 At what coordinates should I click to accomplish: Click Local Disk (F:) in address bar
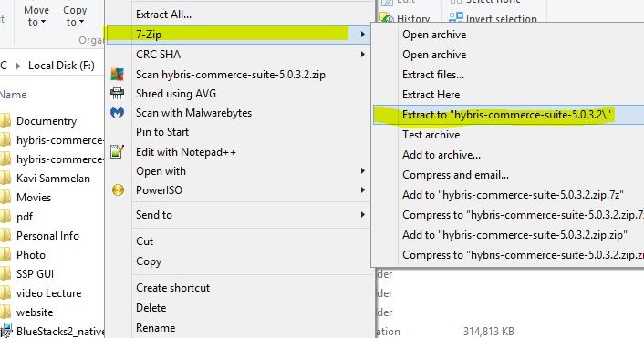point(61,66)
